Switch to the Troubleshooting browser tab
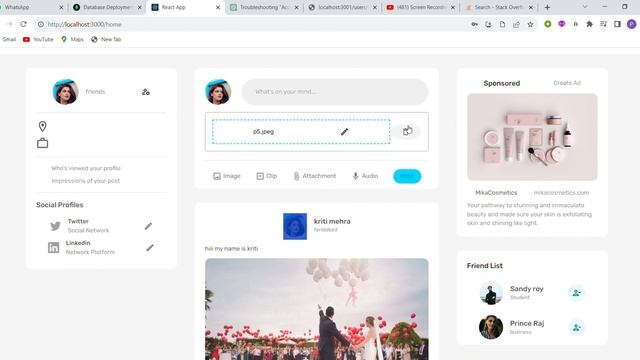Image resolution: width=640 pixels, height=360 pixels. [x=264, y=7]
